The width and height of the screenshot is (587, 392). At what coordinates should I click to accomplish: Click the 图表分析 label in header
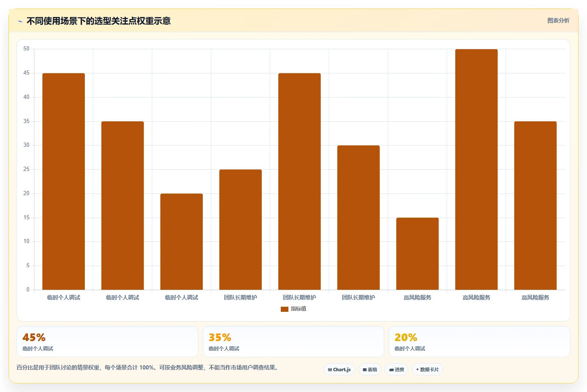click(x=558, y=20)
